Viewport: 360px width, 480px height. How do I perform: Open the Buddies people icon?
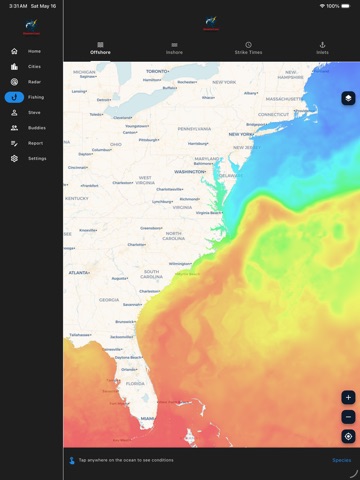[x=14, y=128]
